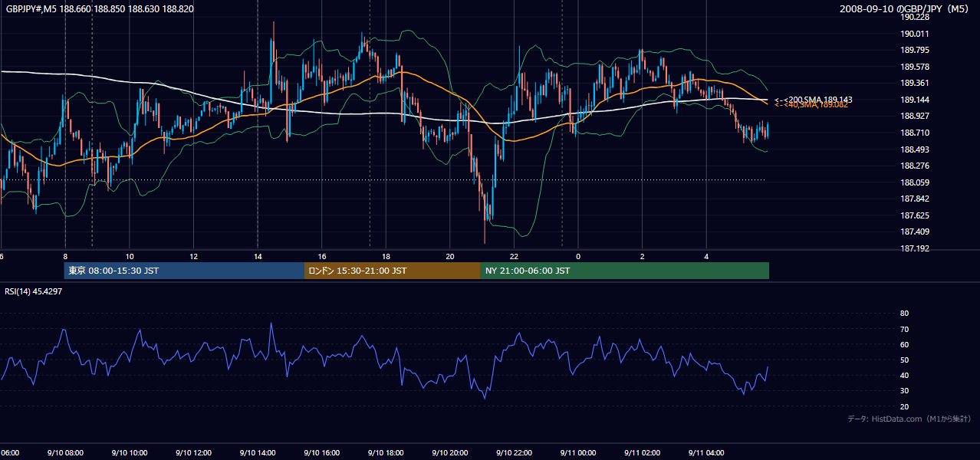
Task: Click the bottom time label 9/11 02:00
Action: [642, 453]
